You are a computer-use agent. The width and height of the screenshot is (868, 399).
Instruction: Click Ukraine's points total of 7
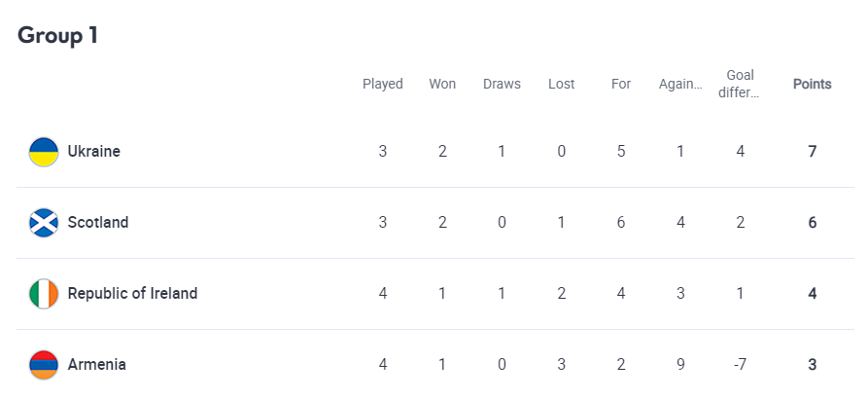(x=812, y=152)
